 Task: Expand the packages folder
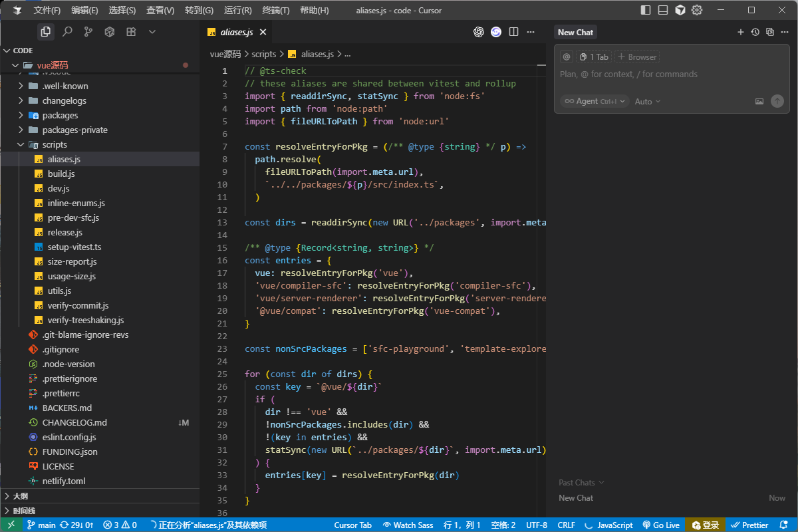click(x=60, y=115)
